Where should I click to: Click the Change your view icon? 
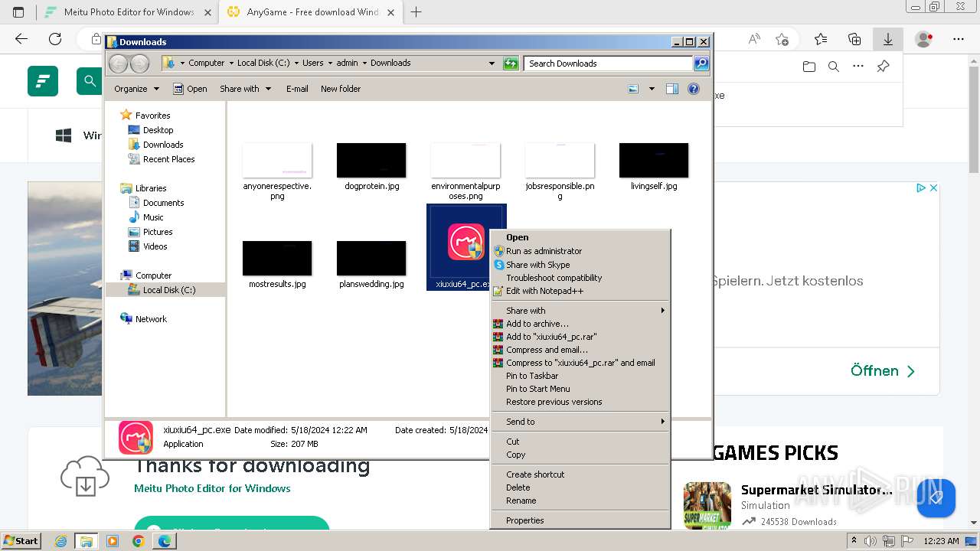pos(633,89)
